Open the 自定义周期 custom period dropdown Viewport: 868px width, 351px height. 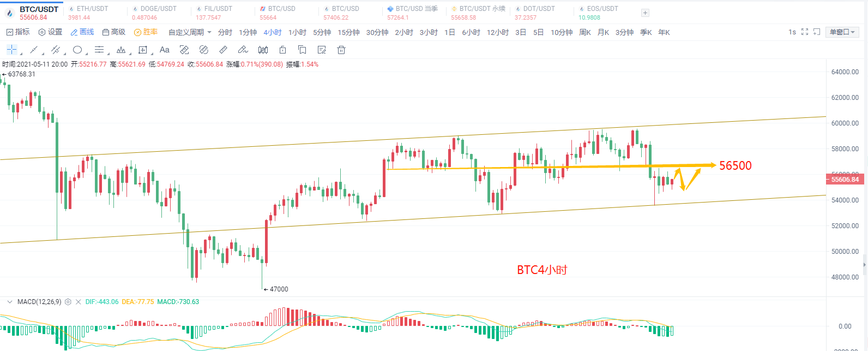[190, 32]
